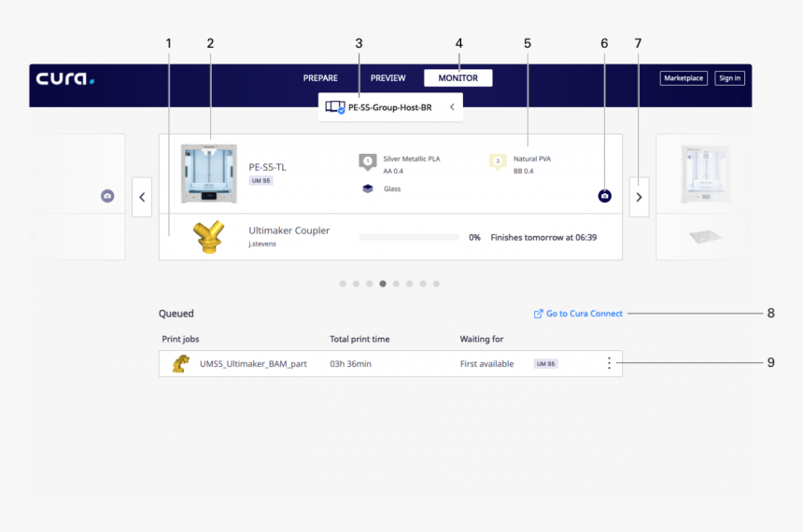Select the seventh carousel page dot
The width and height of the screenshot is (803, 532).
422,284
